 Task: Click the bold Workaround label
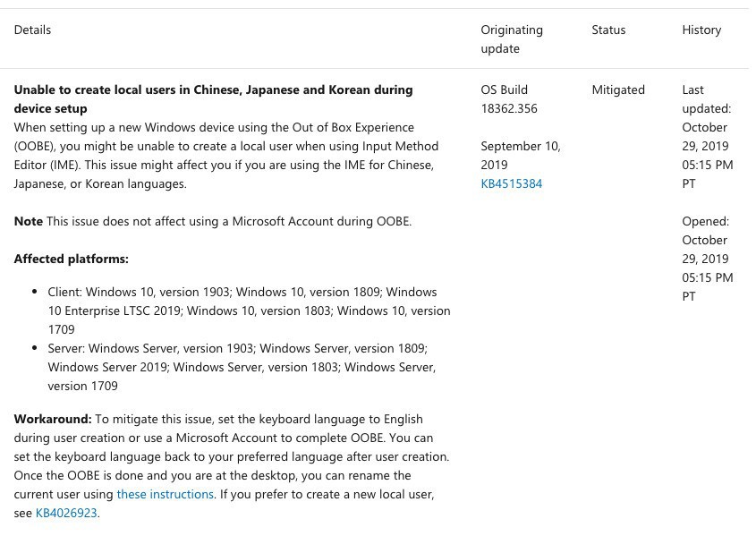point(53,419)
